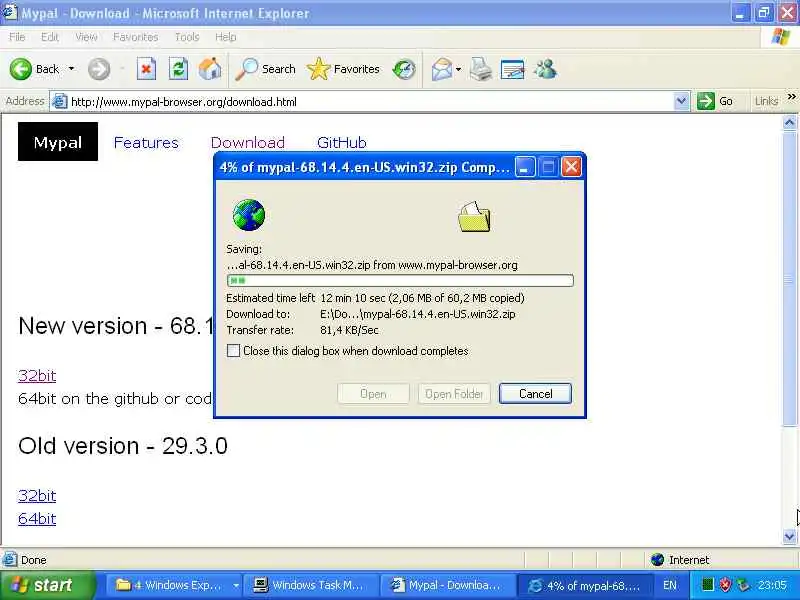This screenshot has width=800, height=600.
Task: Click the scrollbar up arrow
Action: tap(789, 122)
